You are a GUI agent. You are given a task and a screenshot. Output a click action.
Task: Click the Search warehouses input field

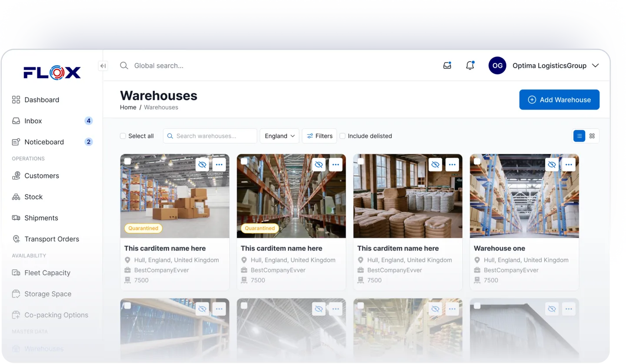[x=210, y=136]
